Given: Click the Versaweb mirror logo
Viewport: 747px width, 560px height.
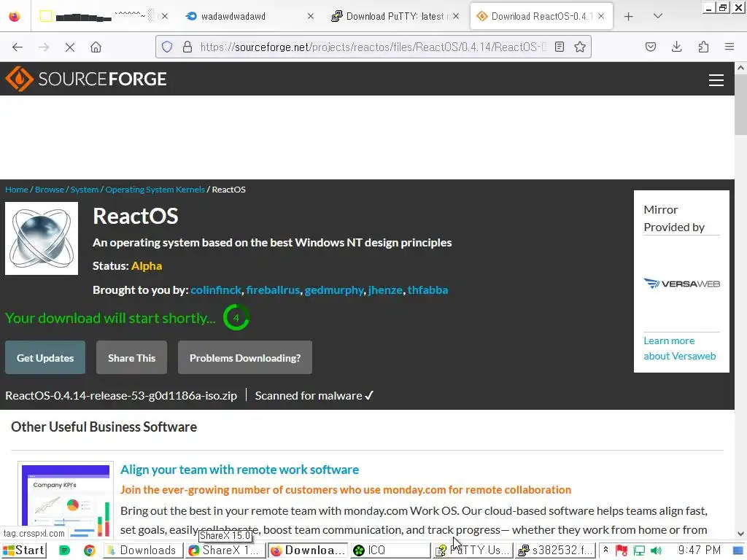Looking at the screenshot, I should pyautogui.click(x=682, y=284).
